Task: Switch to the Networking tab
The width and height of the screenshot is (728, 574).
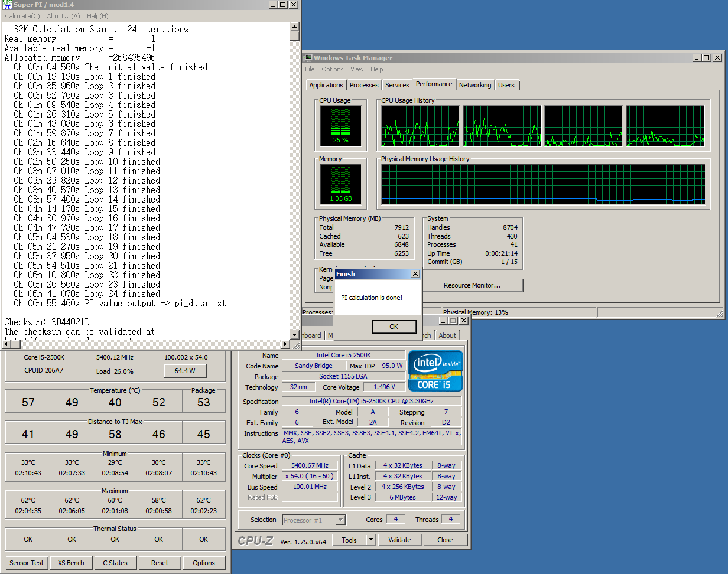Action: click(475, 85)
